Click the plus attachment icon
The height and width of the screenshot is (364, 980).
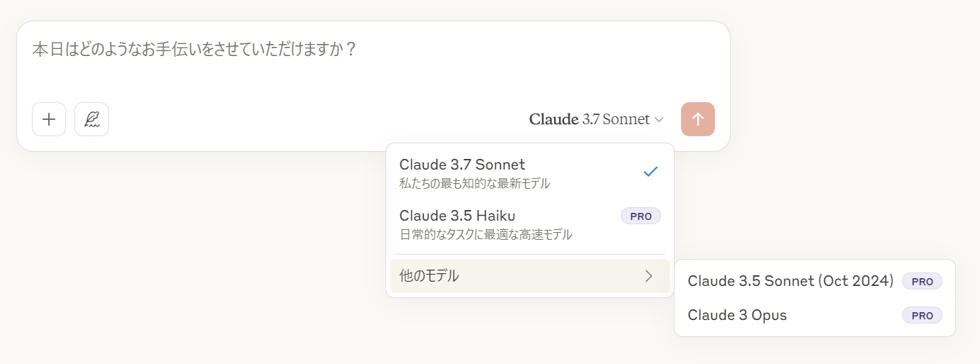pyautogui.click(x=49, y=119)
